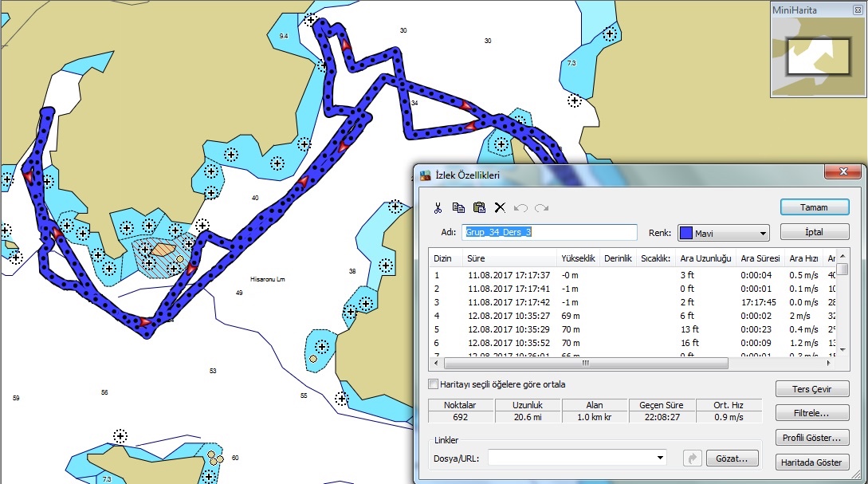Screen dimensions: 868x484
Task: Click the Uzunluk value 20.6 mi
Action: coord(528,417)
